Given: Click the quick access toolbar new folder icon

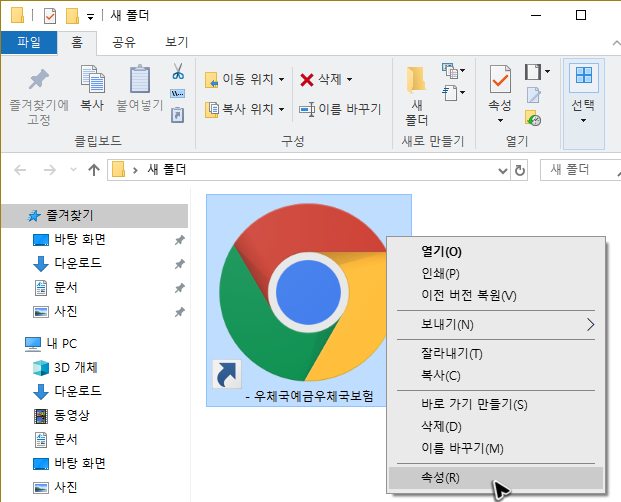Looking at the screenshot, I should point(72,16).
